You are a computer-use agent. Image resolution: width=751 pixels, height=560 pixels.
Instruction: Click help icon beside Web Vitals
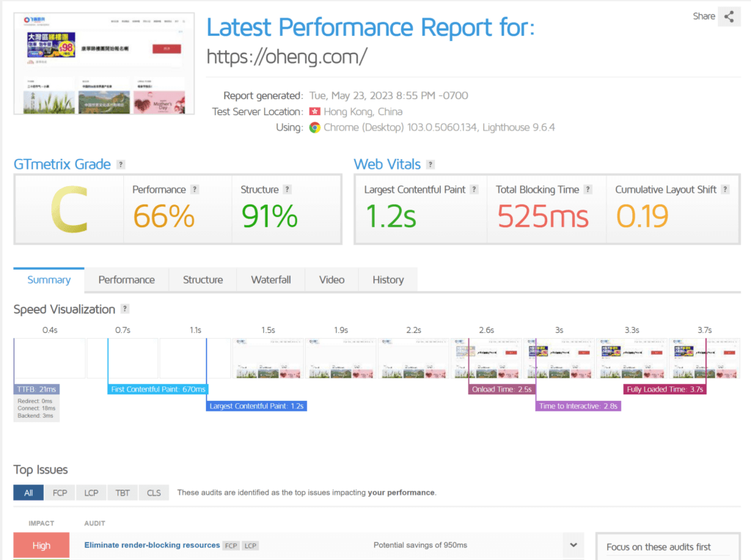(431, 165)
